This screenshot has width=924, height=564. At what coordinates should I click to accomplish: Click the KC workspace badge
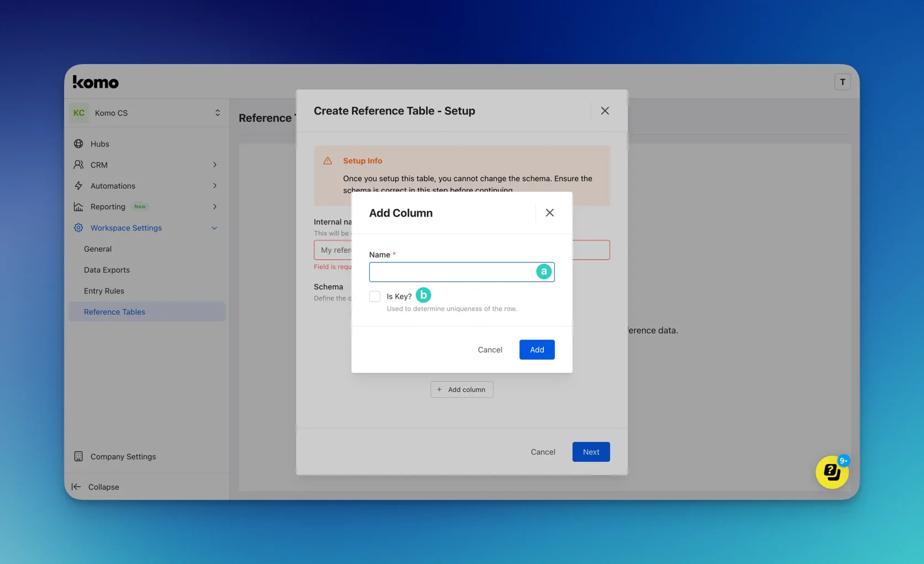point(79,113)
